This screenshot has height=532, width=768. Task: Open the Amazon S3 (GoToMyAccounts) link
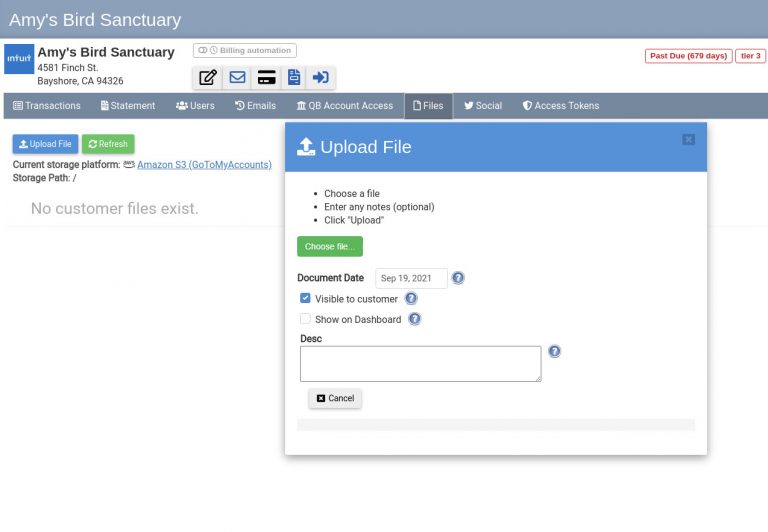(x=204, y=165)
